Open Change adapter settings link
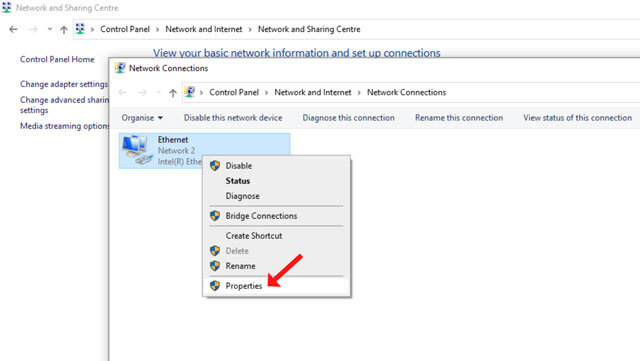This screenshot has width=640, height=361. (64, 84)
